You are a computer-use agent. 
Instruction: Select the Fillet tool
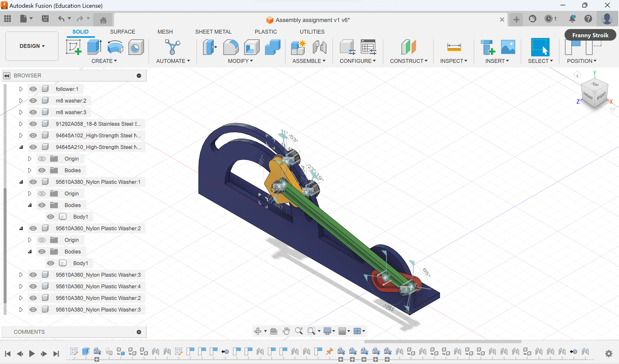click(x=231, y=47)
